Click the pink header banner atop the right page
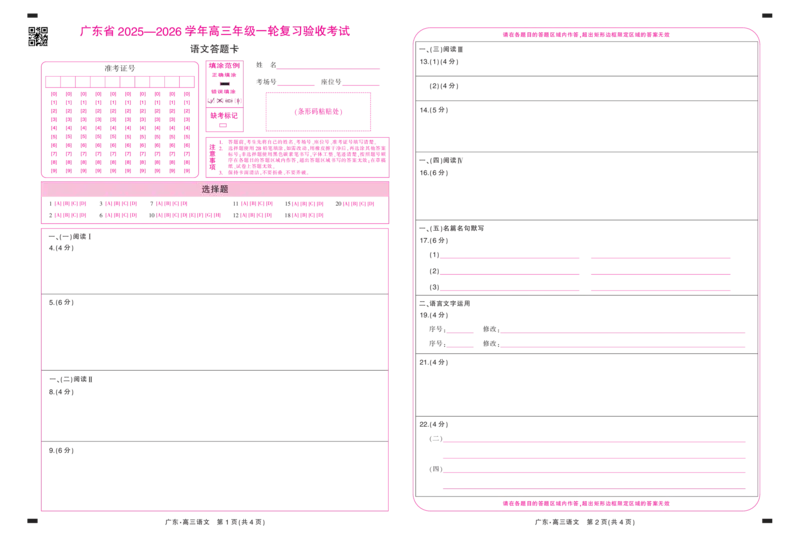The height and width of the screenshot is (539, 800). (585, 34)
